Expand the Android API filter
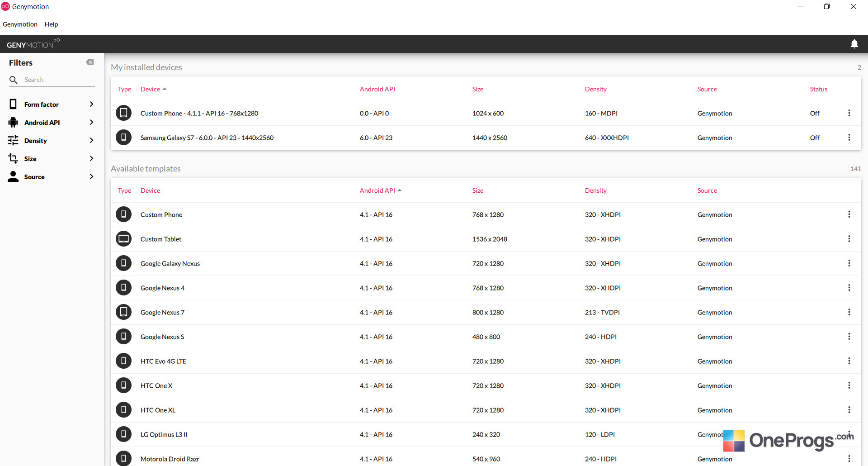This screenshot has width=868, height=466. pyautogui.click(x=91, y=122)
